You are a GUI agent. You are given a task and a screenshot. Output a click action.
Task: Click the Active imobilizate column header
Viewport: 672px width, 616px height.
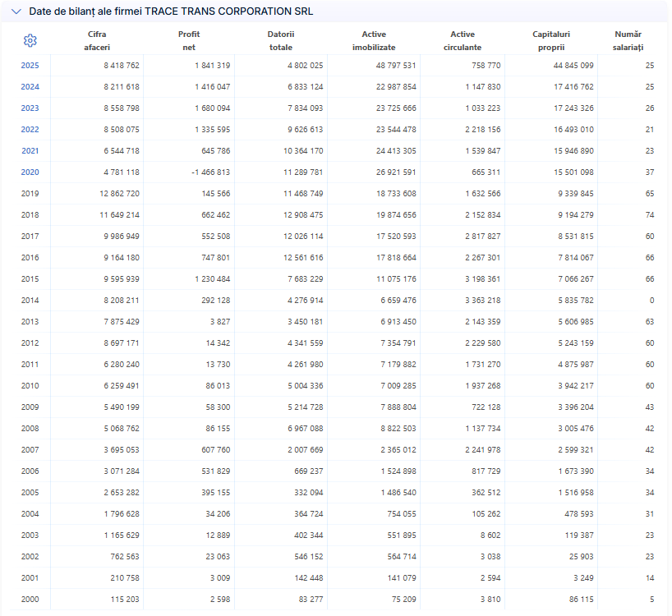(x=374, y=41)
